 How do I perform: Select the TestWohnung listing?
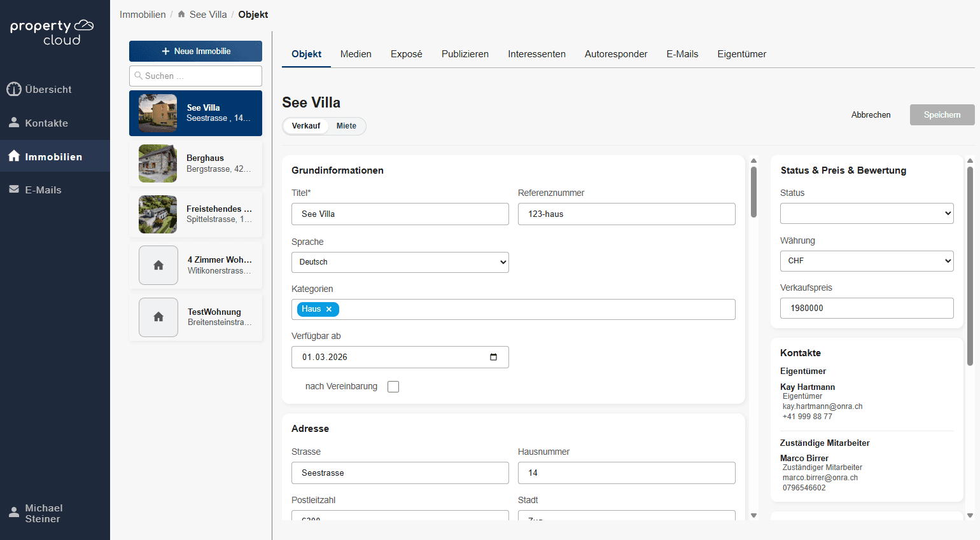pyautogui.click(x=195, y=317)
